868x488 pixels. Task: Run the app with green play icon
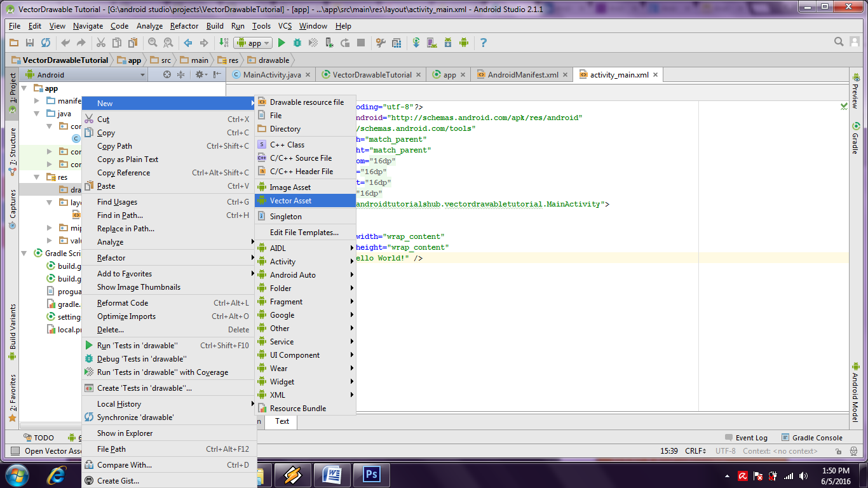click(x=281, y=43)
